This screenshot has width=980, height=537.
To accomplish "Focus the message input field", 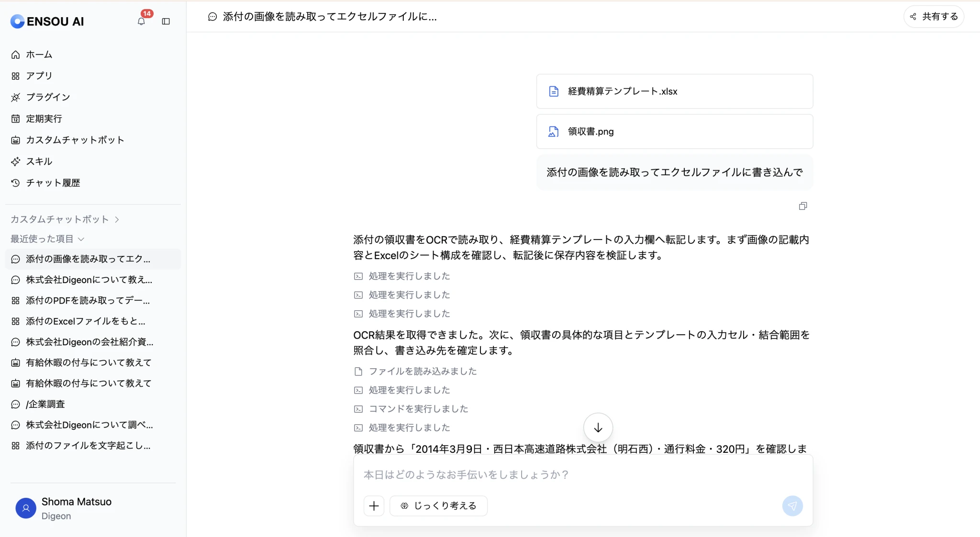I will tap(583, 475).
